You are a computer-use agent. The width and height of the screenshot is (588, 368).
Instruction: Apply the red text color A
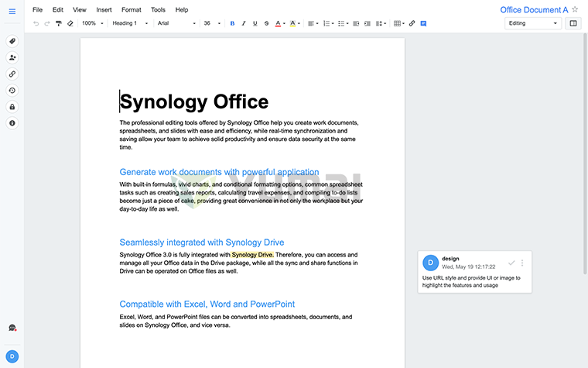(x=278, y=24)
